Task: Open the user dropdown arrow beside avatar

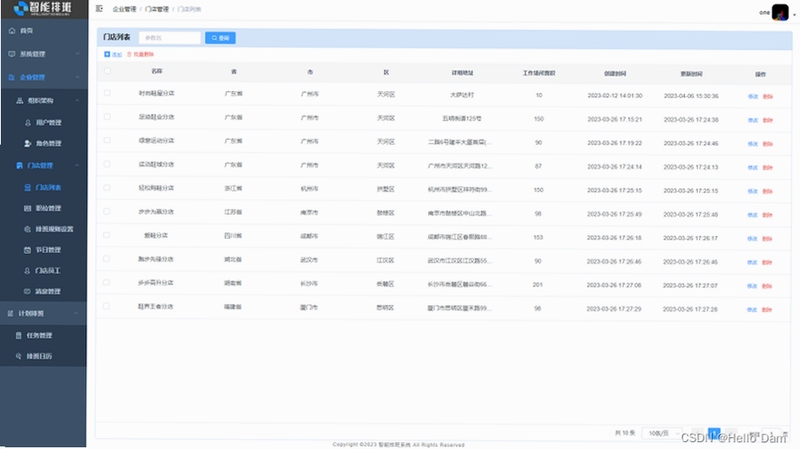Action: tap(794, 15)
